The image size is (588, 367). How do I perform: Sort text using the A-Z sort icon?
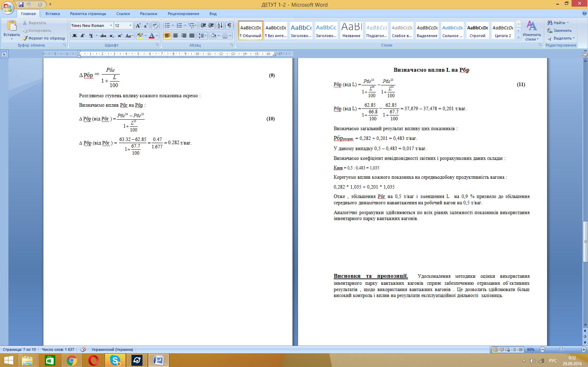point(220,26)
